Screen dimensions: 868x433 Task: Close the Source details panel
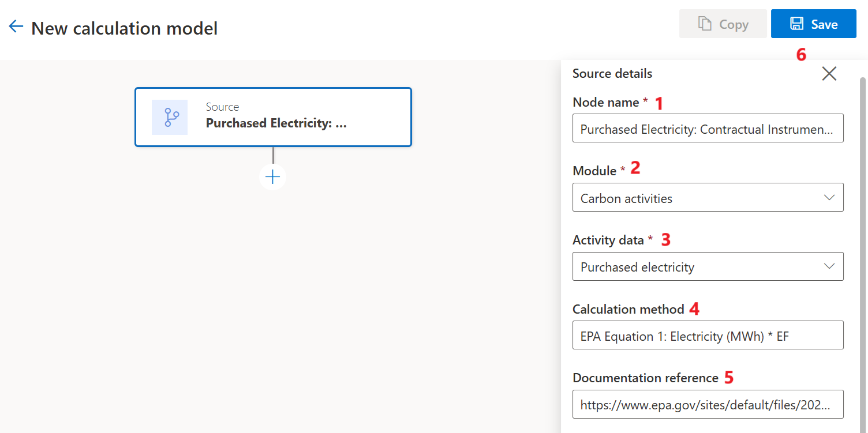[829, 73]
